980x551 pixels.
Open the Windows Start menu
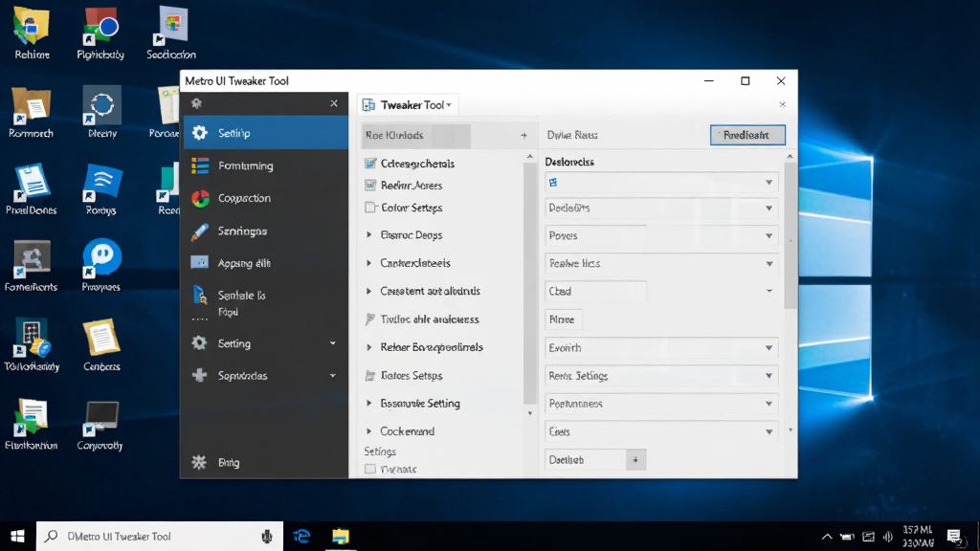click(x=17, y=536)
